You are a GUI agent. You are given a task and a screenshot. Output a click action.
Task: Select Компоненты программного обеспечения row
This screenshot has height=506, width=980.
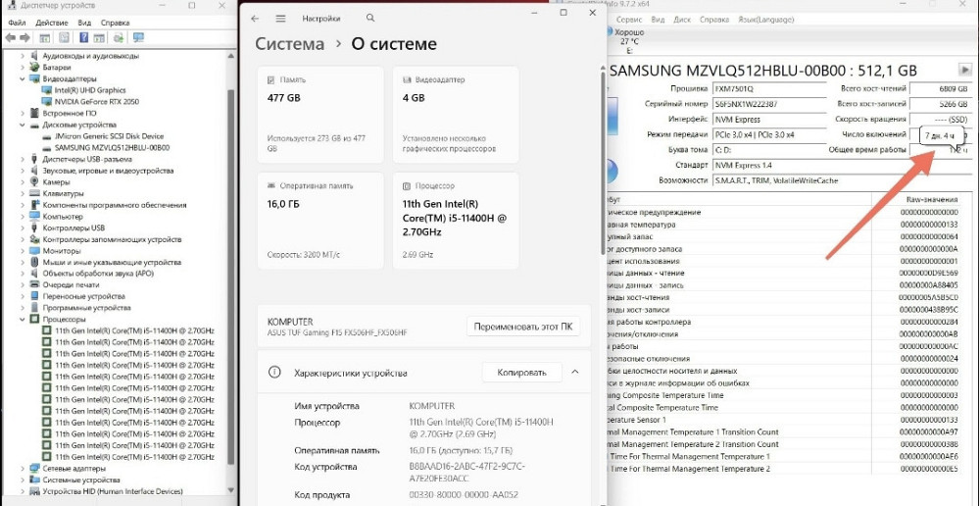(115, 205)
